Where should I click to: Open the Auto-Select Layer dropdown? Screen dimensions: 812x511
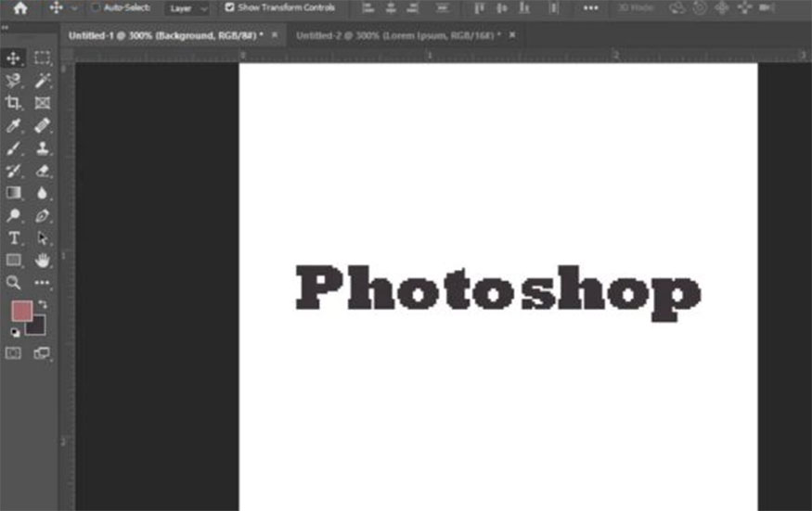click(187, 8)
